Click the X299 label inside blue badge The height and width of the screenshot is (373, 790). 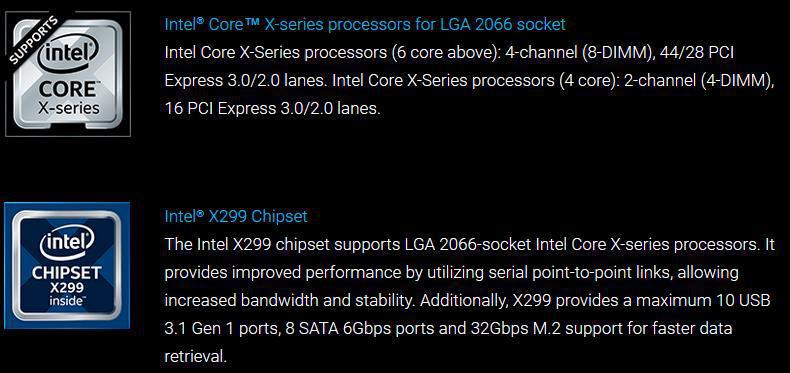pos(68,289)
